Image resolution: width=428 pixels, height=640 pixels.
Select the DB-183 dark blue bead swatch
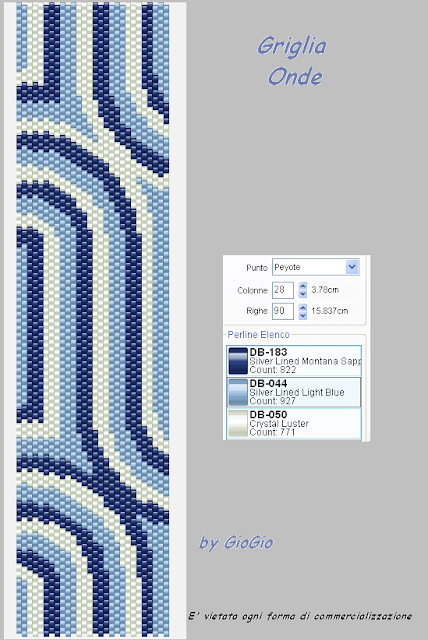238,361
